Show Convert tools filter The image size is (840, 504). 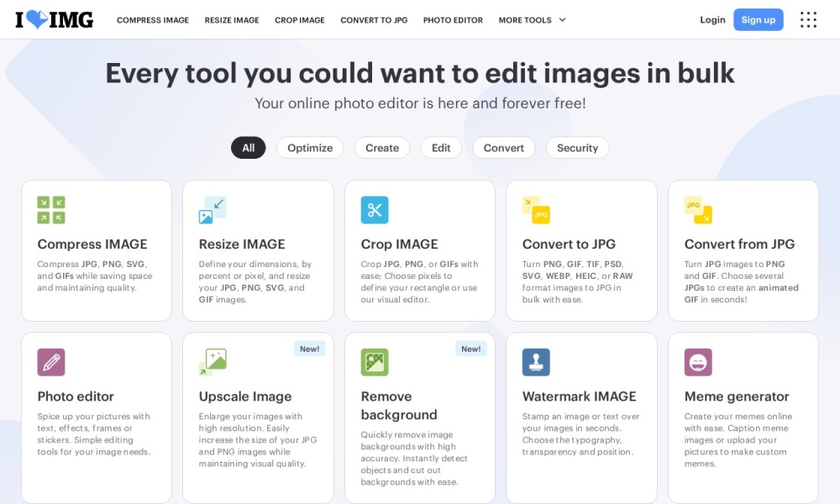pos(503,148)
